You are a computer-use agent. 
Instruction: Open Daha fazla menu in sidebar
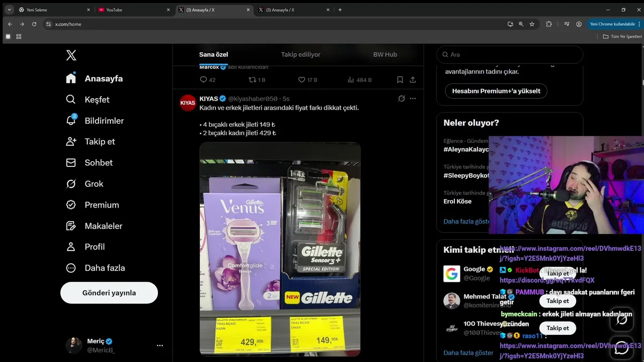(x=96, y=268)
